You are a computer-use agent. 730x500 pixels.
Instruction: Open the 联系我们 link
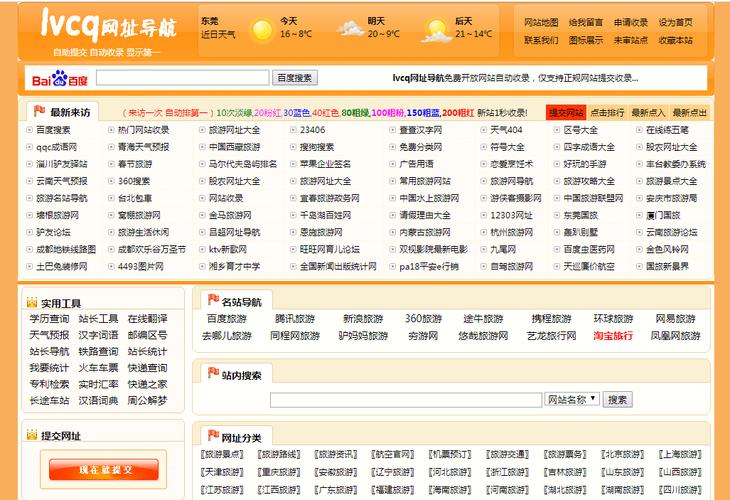[x=541, y=41]
